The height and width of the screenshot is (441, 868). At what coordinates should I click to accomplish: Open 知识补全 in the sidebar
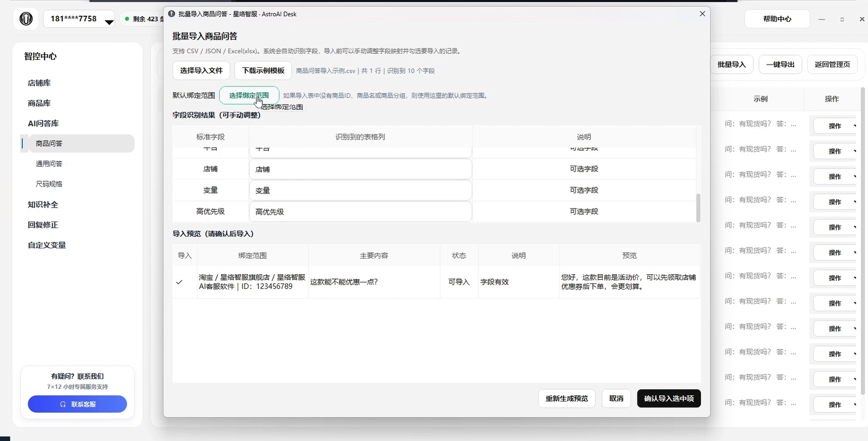tap(43, 204)
